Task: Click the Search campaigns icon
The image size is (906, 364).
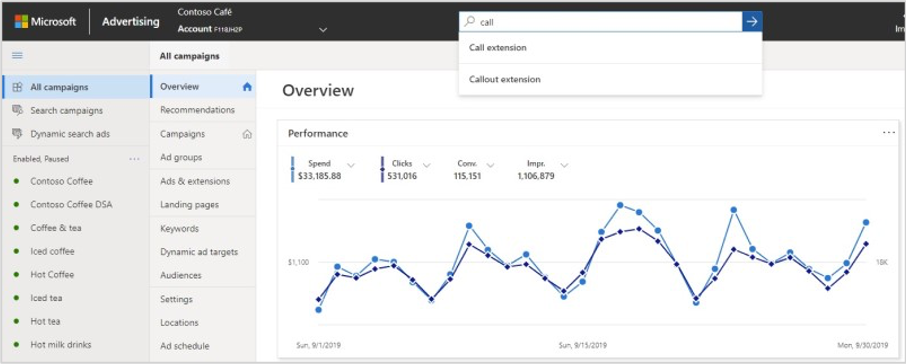Action: (x=17, y=110)
